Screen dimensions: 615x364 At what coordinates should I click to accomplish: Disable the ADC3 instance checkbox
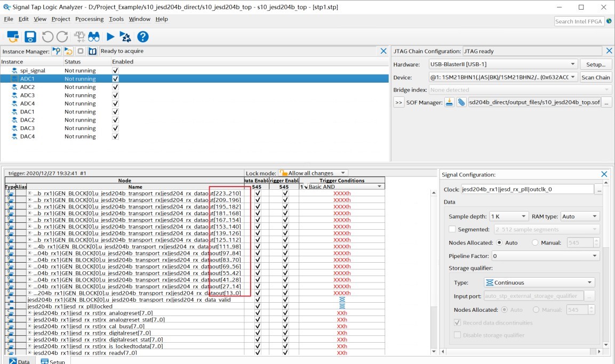click(115, 95)
